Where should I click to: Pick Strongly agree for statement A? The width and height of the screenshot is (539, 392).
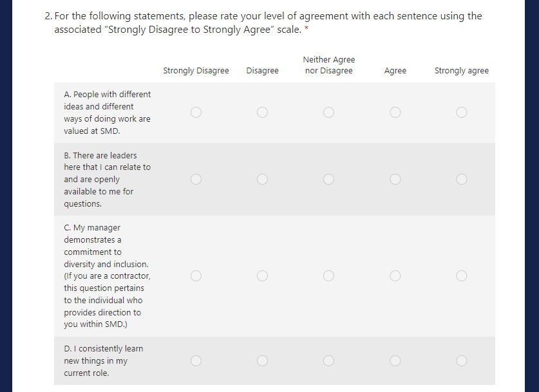click(462, 113)
